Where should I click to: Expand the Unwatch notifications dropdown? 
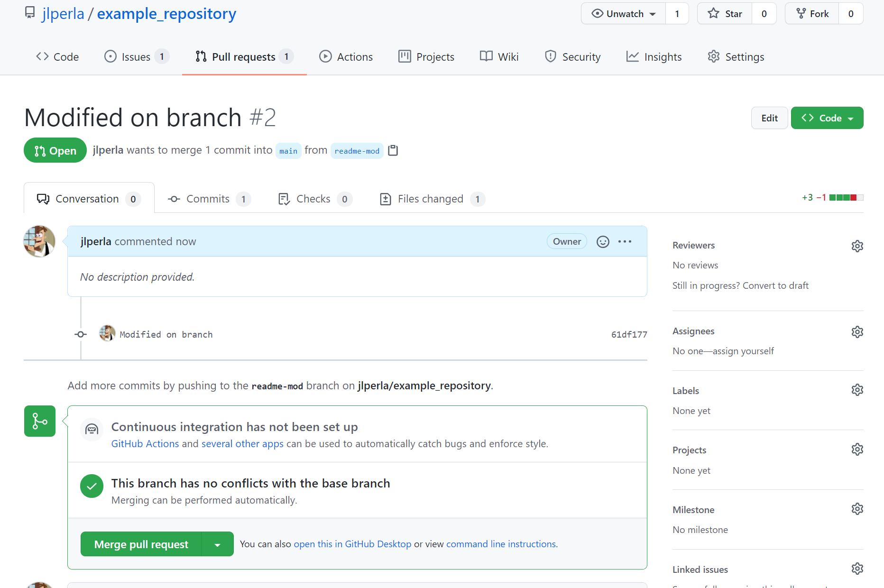pyautogui.click(x=624, y=14)
